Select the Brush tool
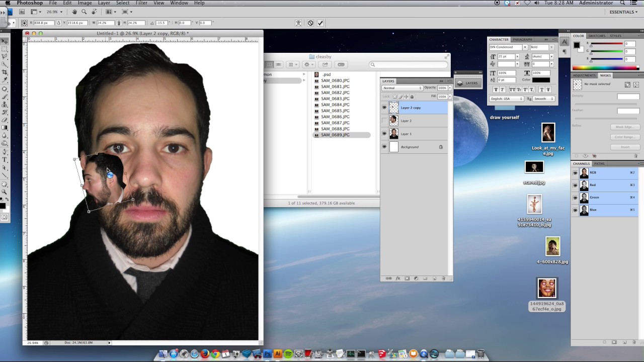 pyautogui.click(x=5, y=97)
